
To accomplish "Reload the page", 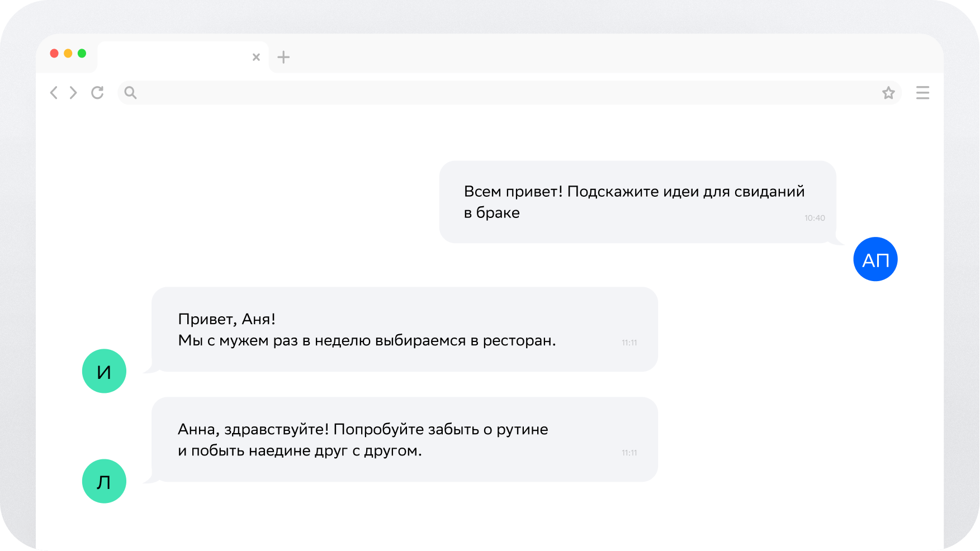I will point(97,93).
